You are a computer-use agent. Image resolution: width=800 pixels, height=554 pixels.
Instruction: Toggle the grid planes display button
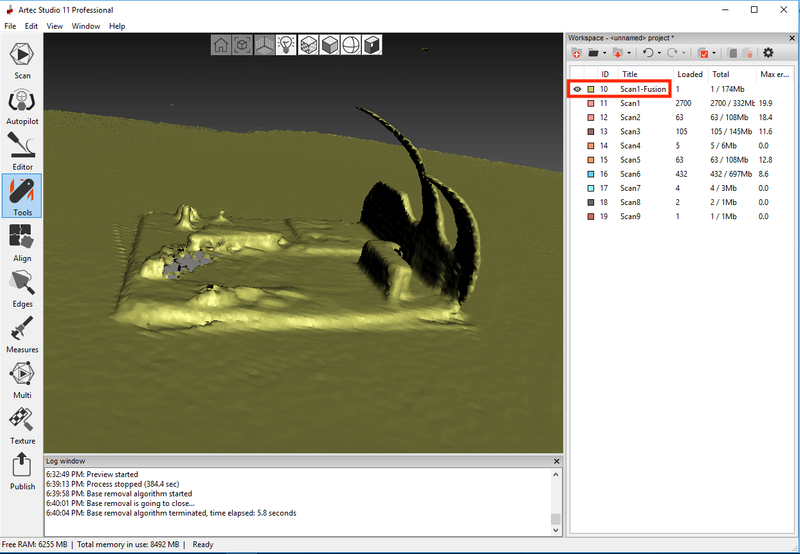pyautogui.click(x=264, y=45)
